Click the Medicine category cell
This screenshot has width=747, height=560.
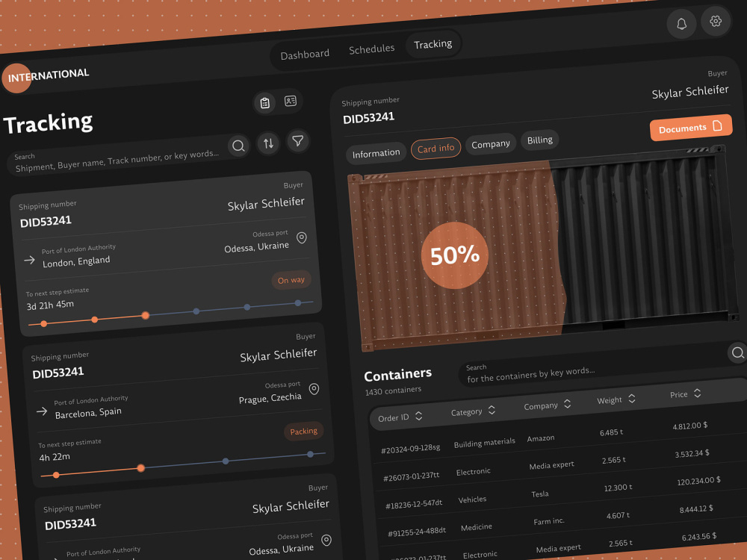(x=477, y=527)
